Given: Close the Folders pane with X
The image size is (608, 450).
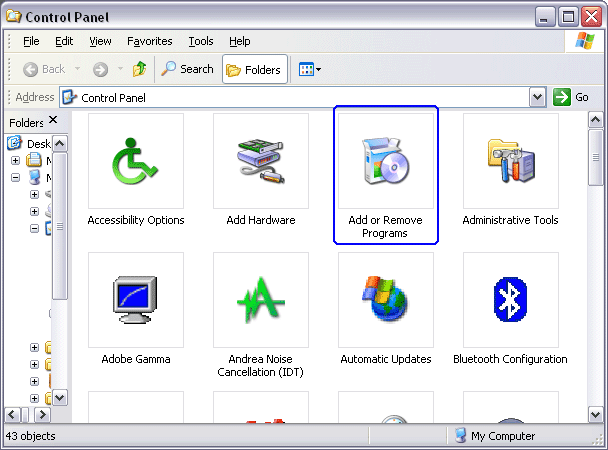Looking at the screenshot, I should (x=53, y=120).
